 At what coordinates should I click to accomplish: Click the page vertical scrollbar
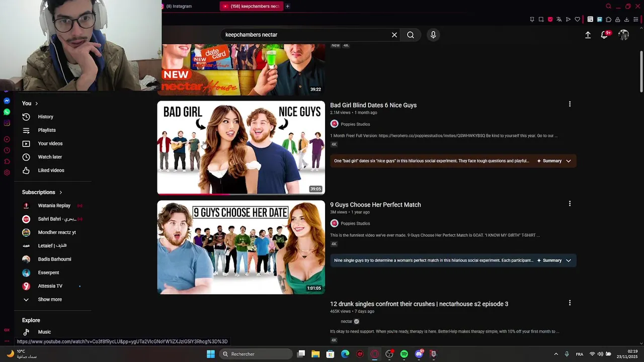click(641, 72)
